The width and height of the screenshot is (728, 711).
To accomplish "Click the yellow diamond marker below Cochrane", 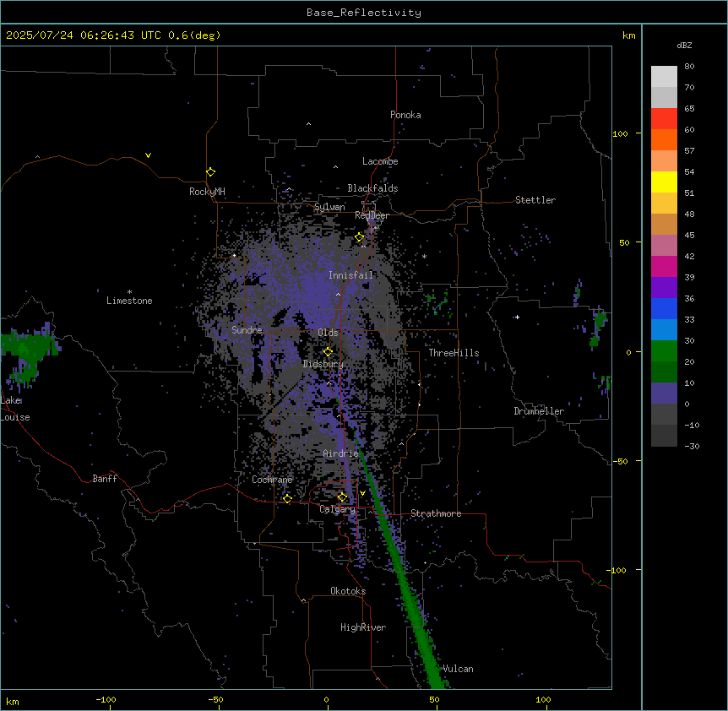I will pyautogui.click(x=287, y=498).
